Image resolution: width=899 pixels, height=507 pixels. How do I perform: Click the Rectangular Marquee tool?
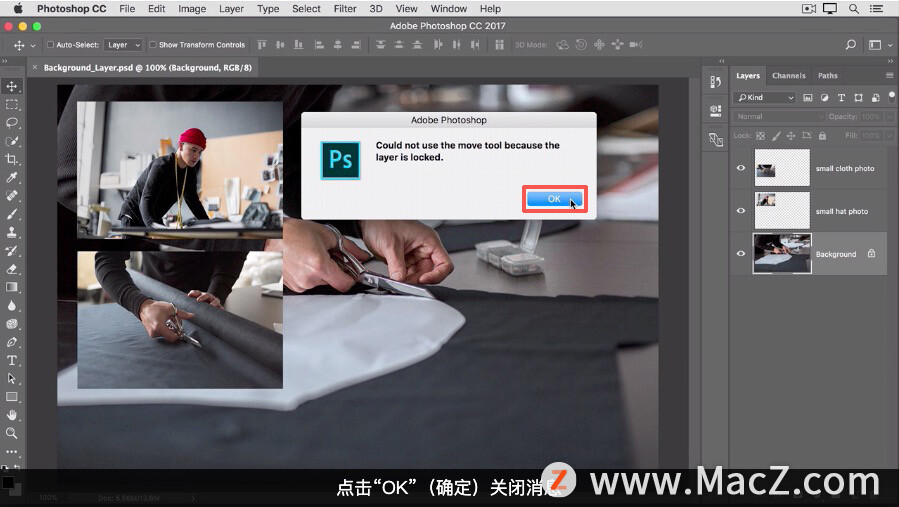coord(12,104)
